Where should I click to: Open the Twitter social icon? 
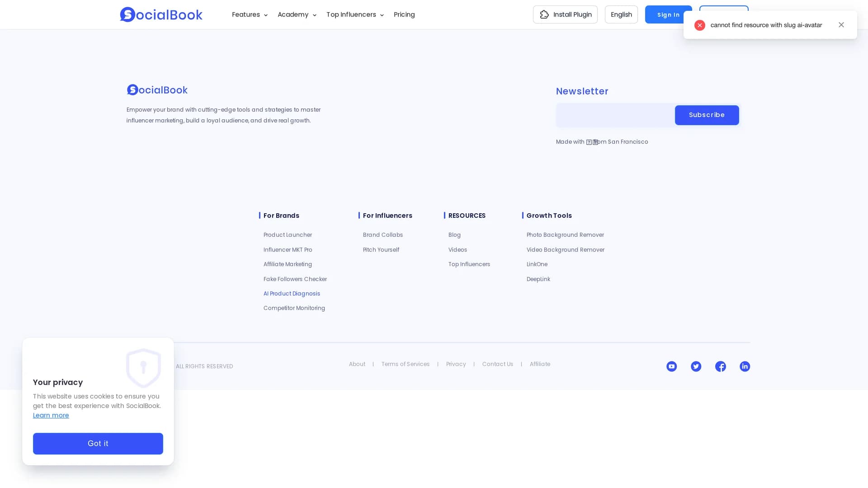coord(696,366)
